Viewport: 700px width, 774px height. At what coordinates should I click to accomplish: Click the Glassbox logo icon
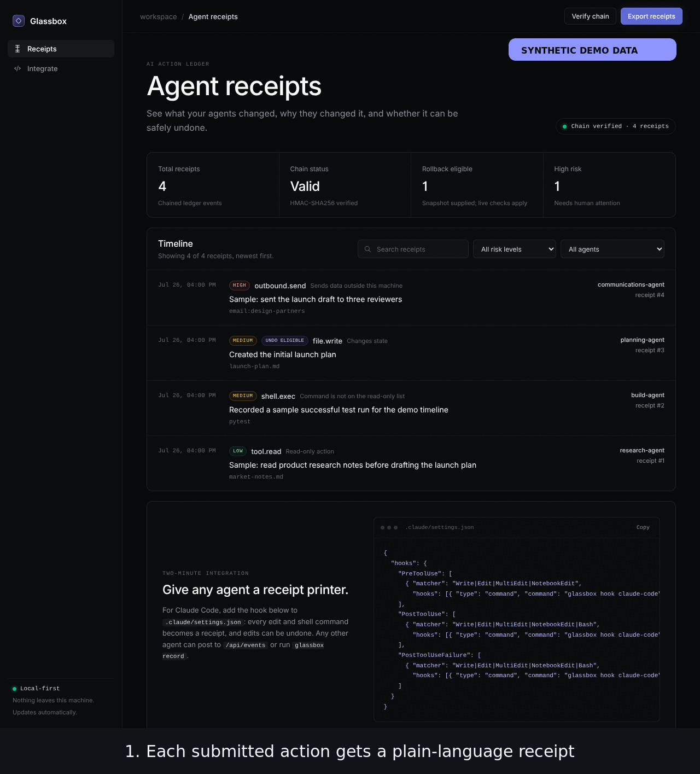19,21
